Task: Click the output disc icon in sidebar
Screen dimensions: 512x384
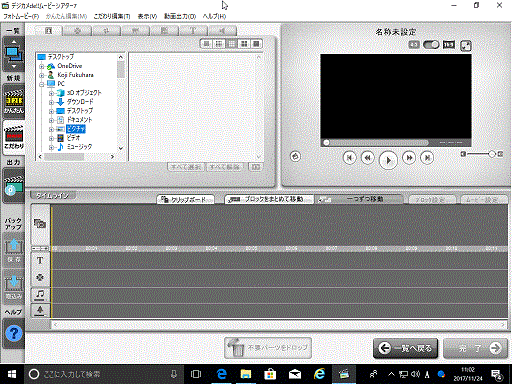Action: tap(14, 186)
